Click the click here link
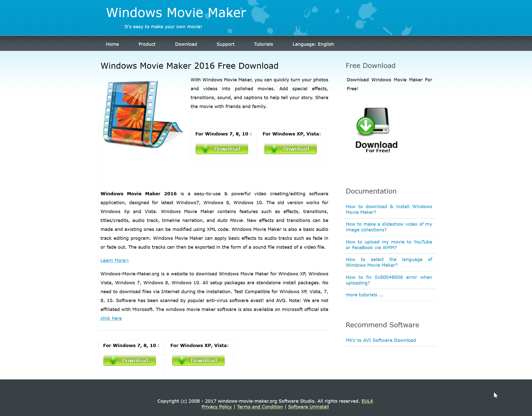This screenshot has width=532, height=416. click(x=111, y=318)
